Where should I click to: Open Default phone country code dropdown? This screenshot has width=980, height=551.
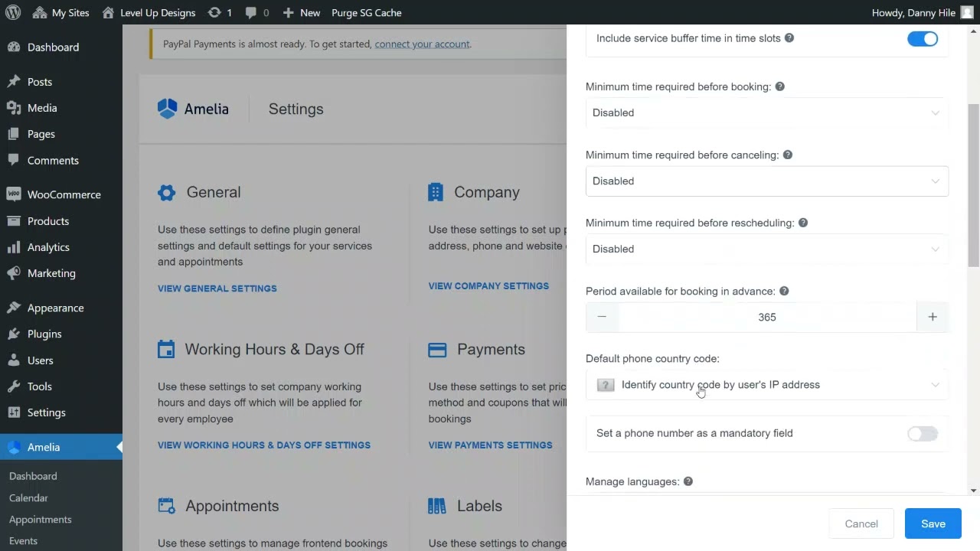767,385
